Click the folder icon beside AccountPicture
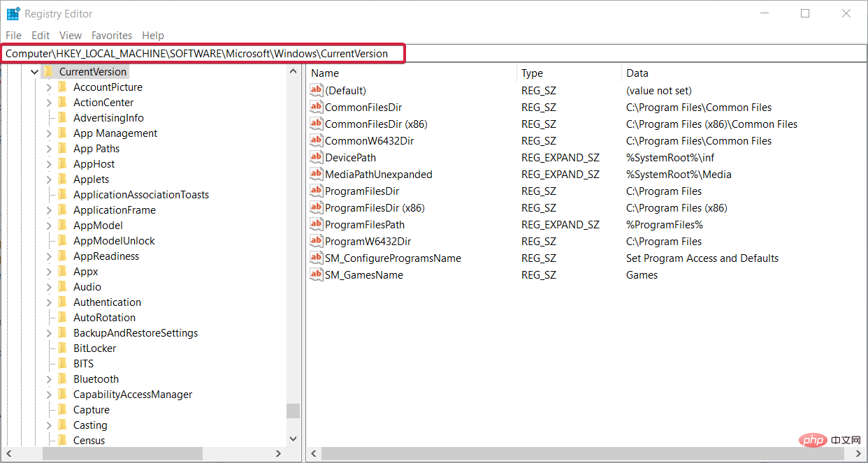868x463 pixels. [x=62, y=87]
